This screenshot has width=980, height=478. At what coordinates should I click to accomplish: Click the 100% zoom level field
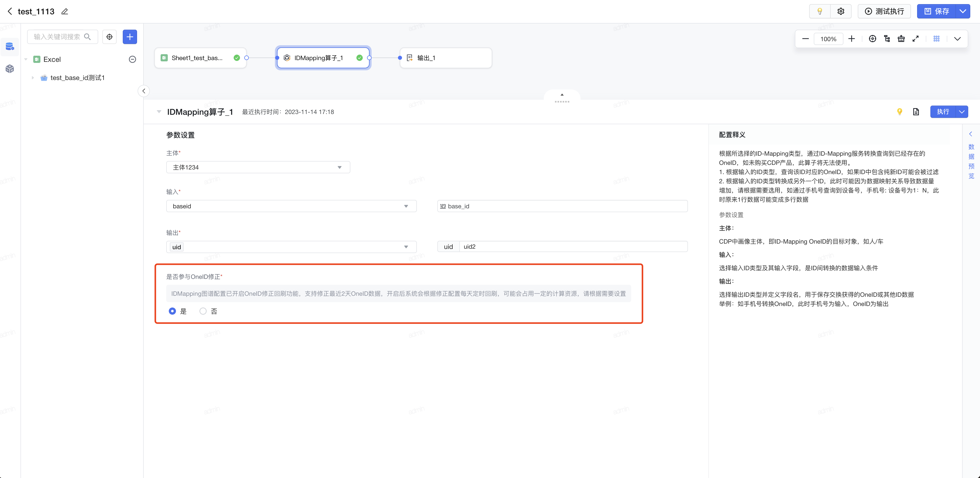828,39
